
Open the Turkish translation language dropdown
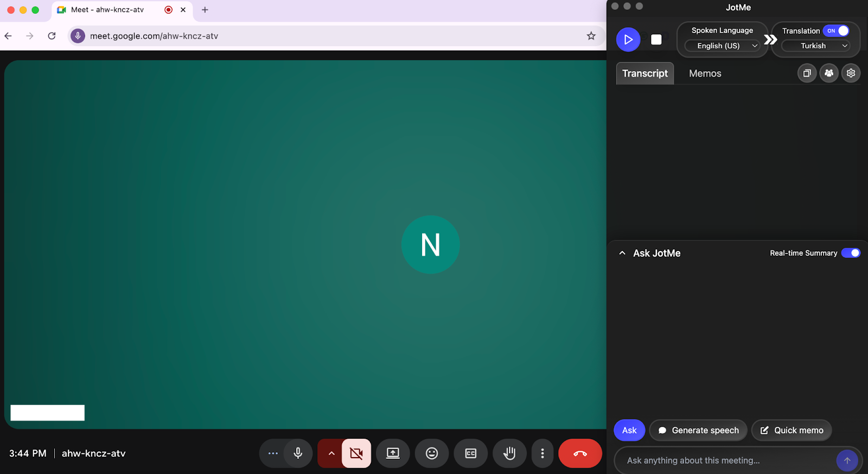[x=816, y=46]
